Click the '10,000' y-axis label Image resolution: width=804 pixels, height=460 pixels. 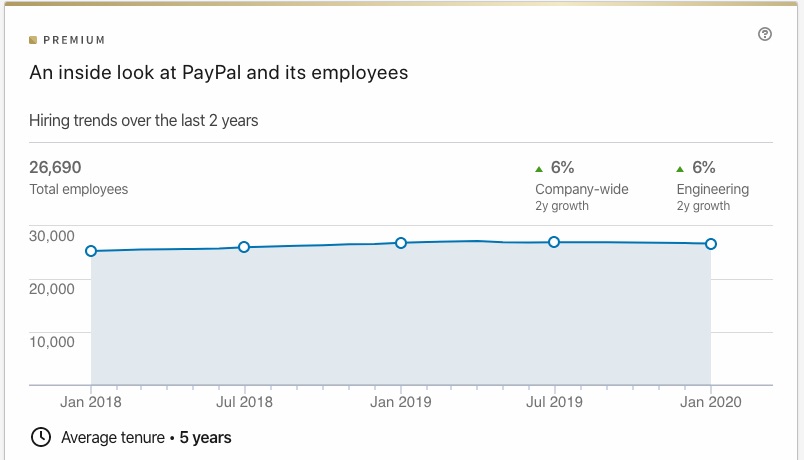click(52, 342)
